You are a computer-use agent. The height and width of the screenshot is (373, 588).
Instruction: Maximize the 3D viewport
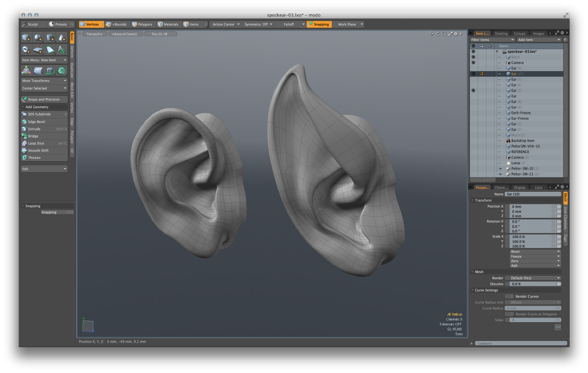click(450, 34)
